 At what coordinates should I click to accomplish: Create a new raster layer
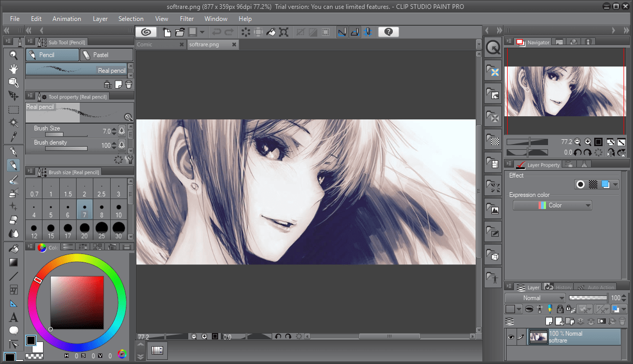pyautogui.click(x=549, y=321)
